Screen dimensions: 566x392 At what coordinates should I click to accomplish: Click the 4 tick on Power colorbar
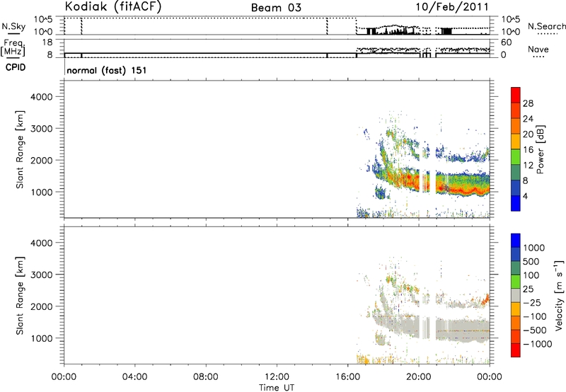pyautogui.click(x=525, y=196)
